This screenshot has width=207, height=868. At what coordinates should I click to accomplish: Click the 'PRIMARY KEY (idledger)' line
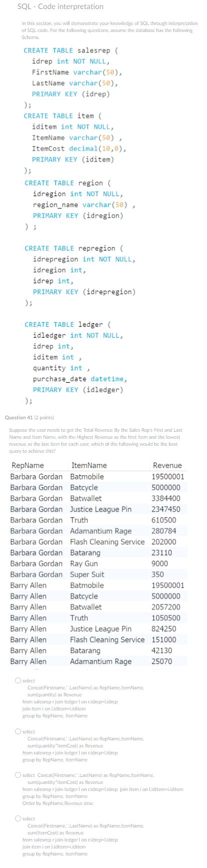pos(78,390)
